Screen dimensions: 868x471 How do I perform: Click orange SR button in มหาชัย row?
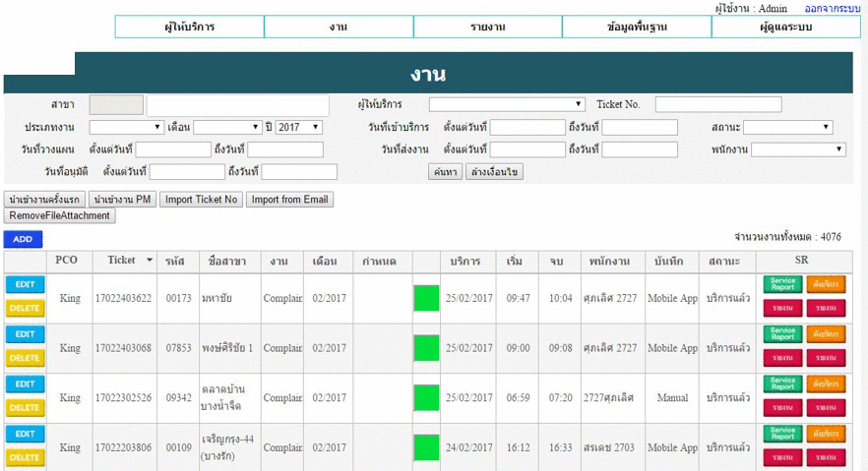826,283
